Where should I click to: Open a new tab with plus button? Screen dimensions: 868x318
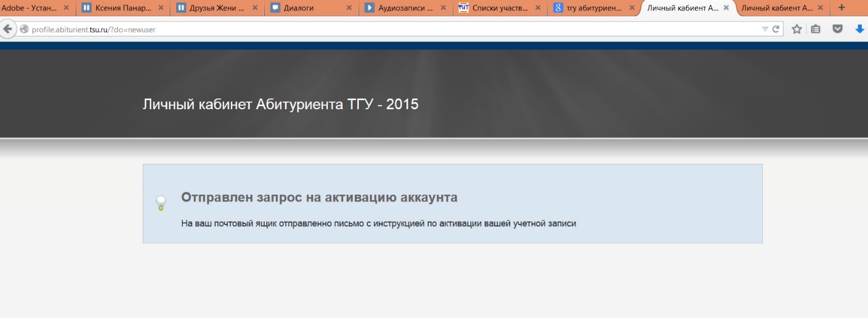[841, 8]
